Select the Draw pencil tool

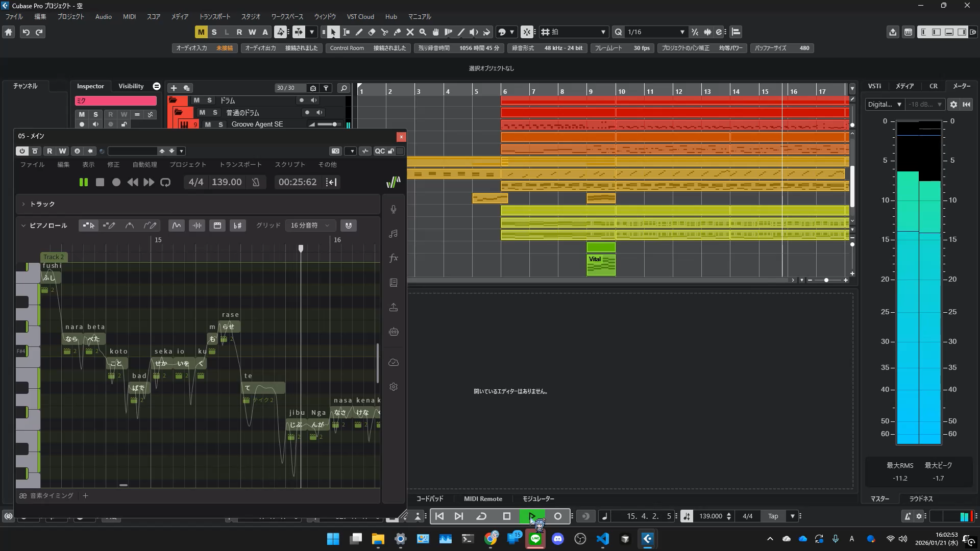(359, 32)
